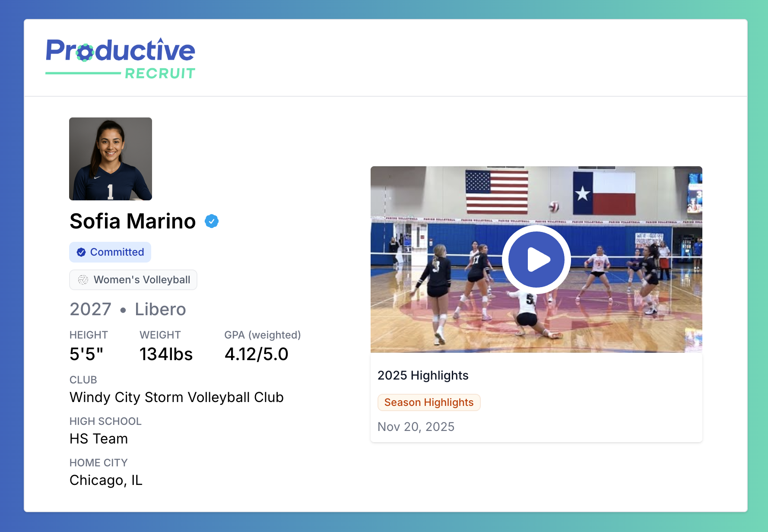Screen dimensions: 768x532
Task: Click the Productive Recruit logo
Action: coord(121,59)
